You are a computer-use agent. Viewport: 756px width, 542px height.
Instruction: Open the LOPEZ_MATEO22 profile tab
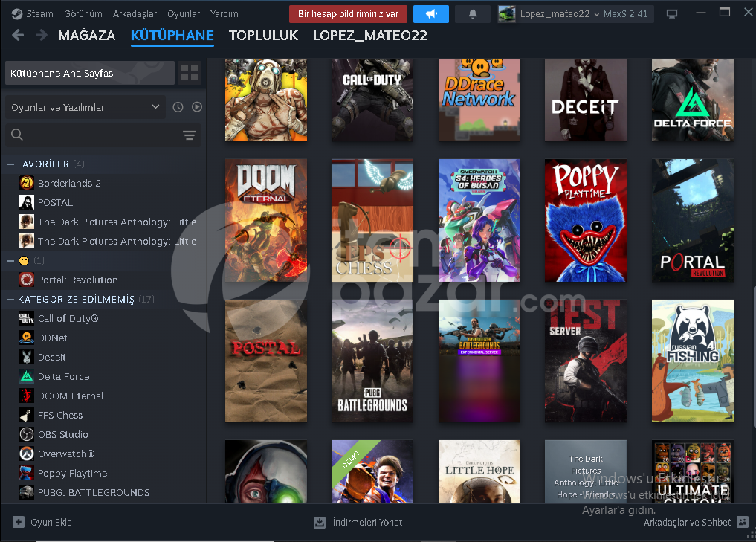click(369, 35)
